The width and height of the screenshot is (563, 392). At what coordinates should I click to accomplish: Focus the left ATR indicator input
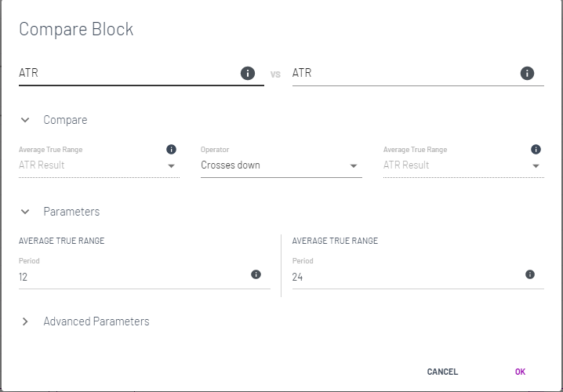[125, 73]
